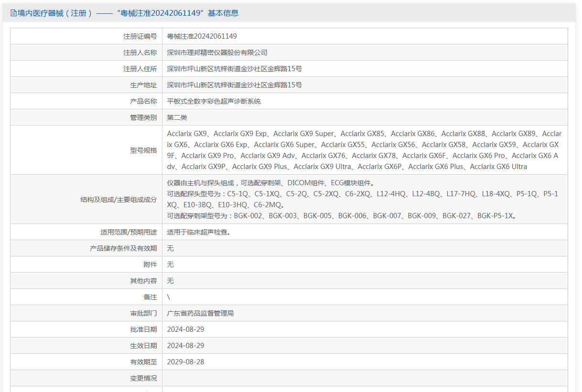Click the 审批部门 label
Image resolution: width=582 pixels, height=392 pixels.
click(143, 313)
